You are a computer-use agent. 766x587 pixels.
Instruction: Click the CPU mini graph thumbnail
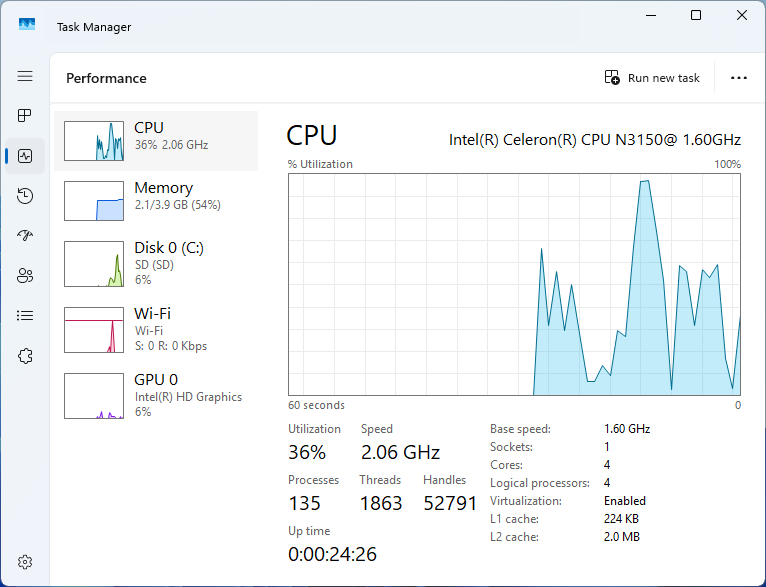(94, 141)
